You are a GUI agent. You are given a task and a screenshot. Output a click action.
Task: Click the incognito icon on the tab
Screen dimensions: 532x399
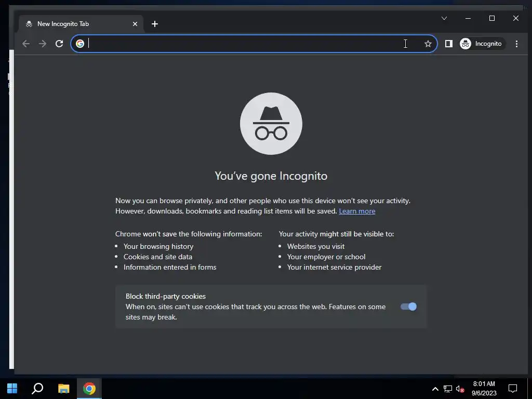coord(29,24)
